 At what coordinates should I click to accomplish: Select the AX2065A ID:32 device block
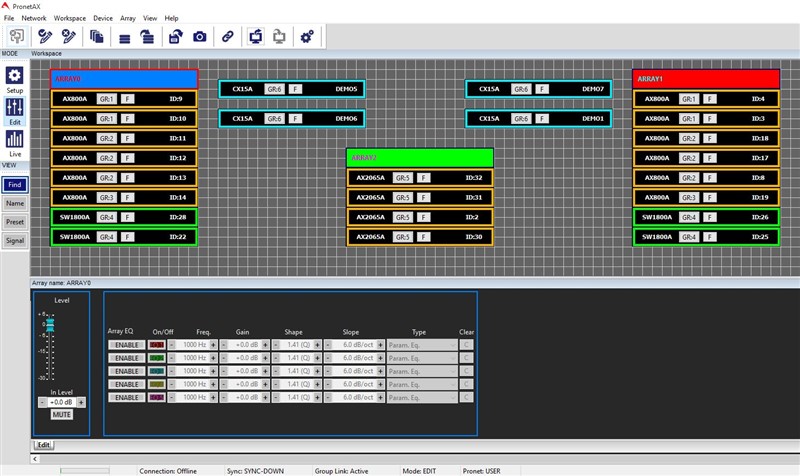[x=420, y=178]
